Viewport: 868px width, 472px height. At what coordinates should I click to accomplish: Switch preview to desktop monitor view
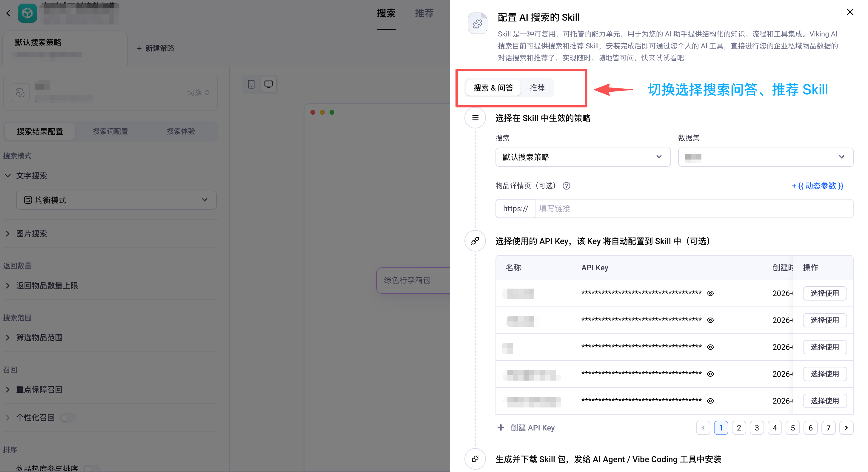(x=269, y=84)
